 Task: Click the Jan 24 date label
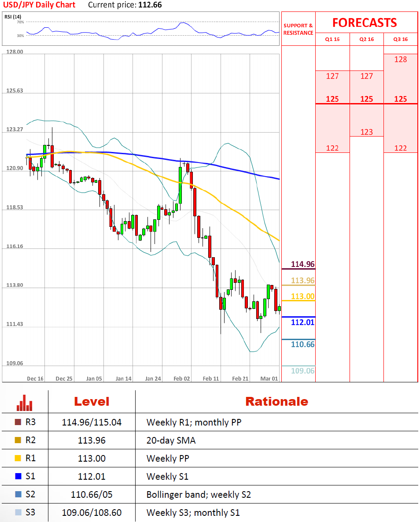click(153, 378)
